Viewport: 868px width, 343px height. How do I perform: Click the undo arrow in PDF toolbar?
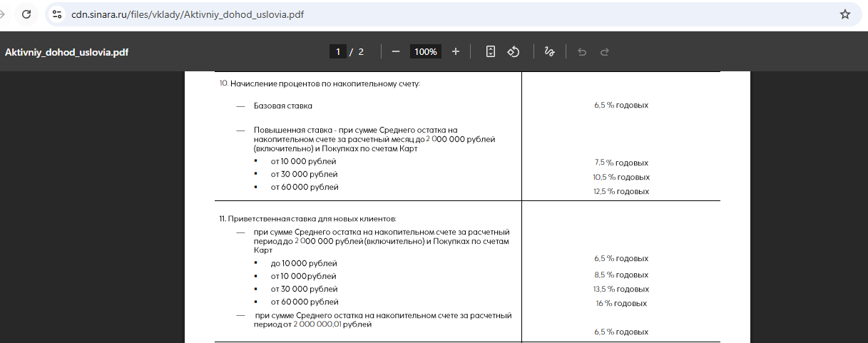[582, 52]
